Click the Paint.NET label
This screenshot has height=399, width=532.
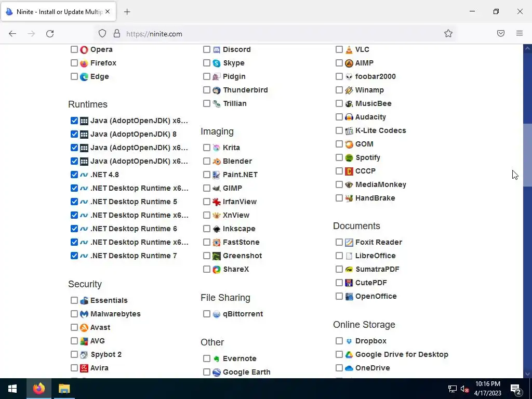coord(240,175)
